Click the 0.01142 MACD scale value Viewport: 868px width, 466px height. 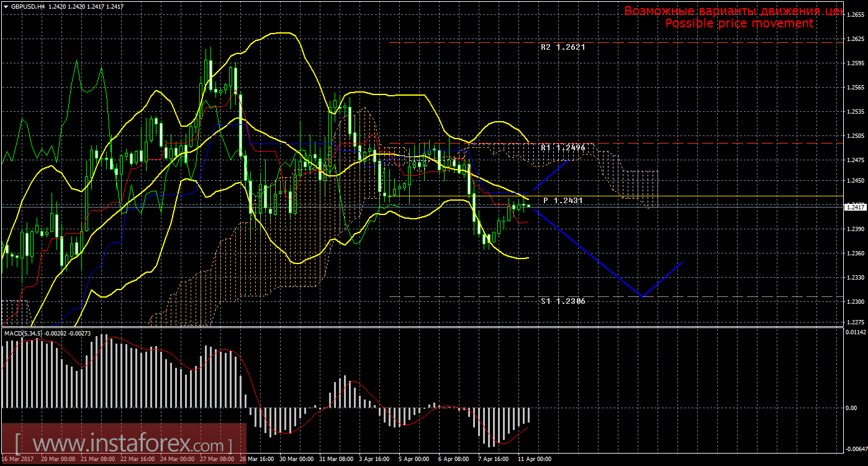click(x=856, y=333)
